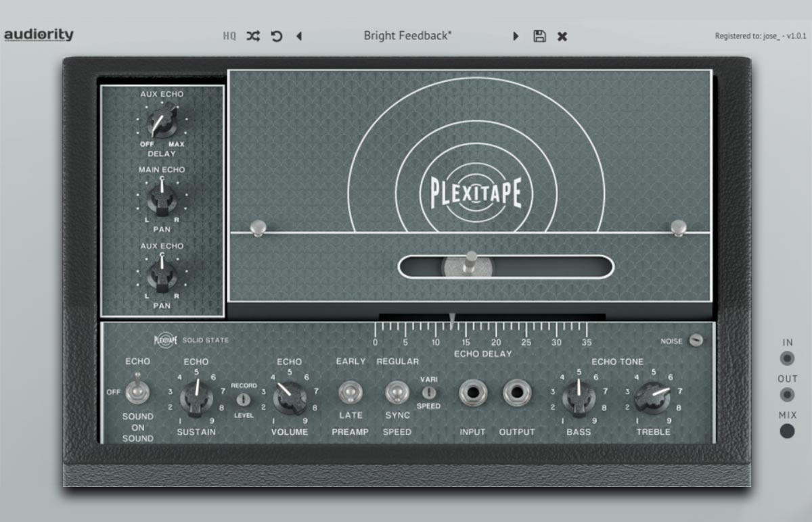Go to the previous preset with the left arrow
Image resolution: width=812 pixels, height=522 pixels.
click(x=299, y=37)
